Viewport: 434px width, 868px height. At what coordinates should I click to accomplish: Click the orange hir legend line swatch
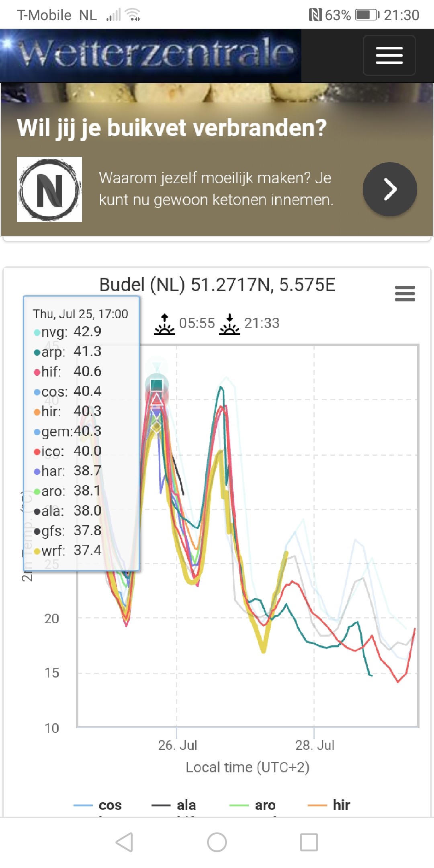tap(317, 805)
